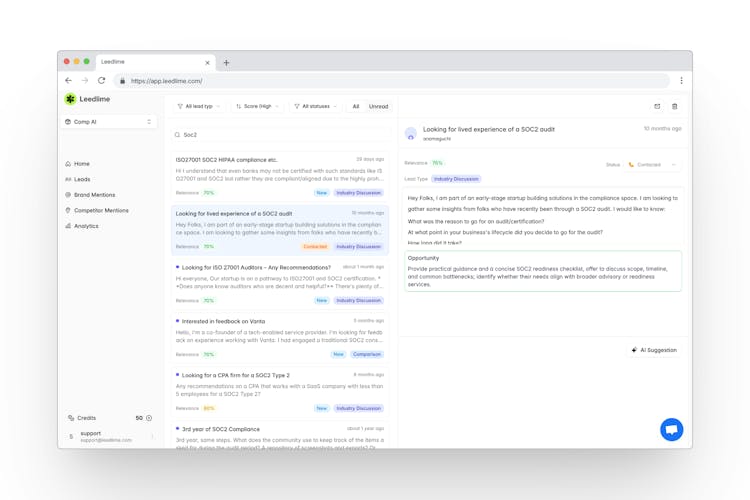Open a new browser tab
Image resolution: width=750 pixels, height=500 pixels.
pos(226,62)
